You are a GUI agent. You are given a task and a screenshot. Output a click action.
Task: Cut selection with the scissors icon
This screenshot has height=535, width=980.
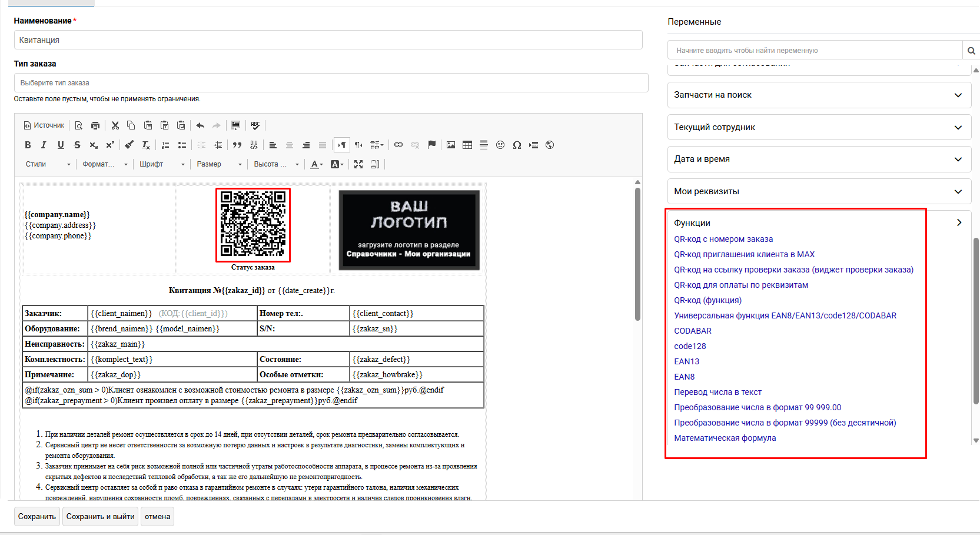pos(115,125)
